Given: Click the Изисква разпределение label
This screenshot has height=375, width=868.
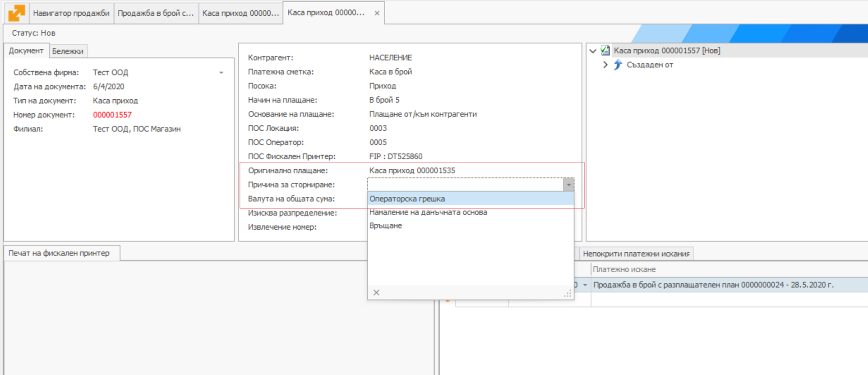Looking at the screenshot, I should click(292, 213).
